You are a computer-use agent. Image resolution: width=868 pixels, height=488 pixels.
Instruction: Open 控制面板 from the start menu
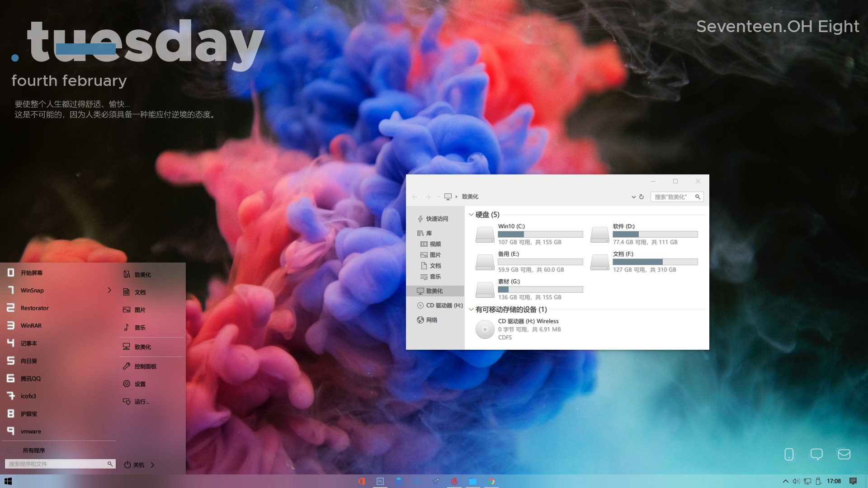coord(151,366)
